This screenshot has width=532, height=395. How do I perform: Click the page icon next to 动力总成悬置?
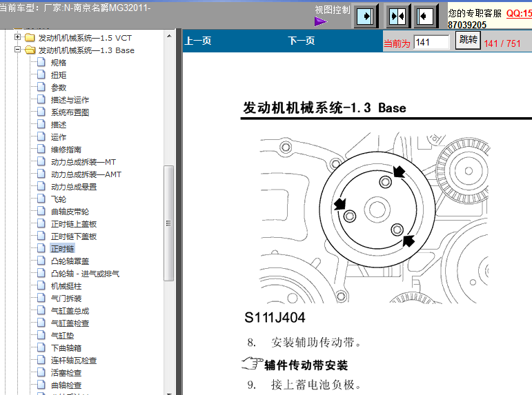coord(41,186)
